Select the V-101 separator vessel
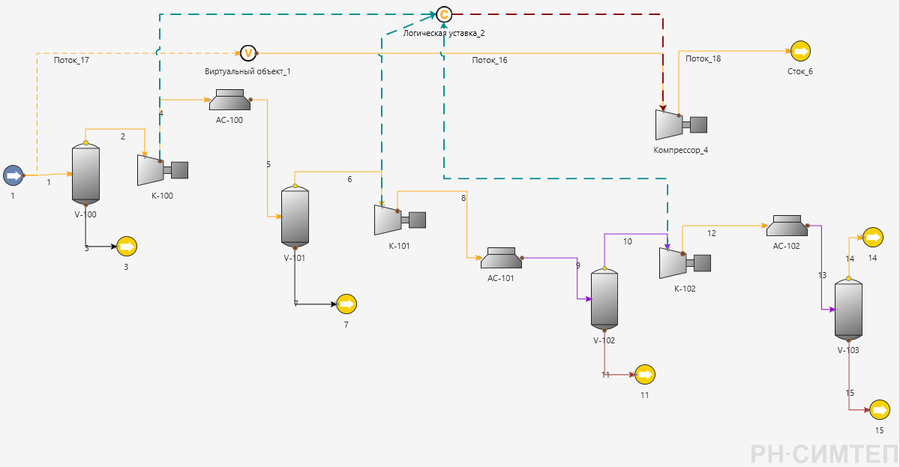Image resolution: width=900 pixels, height=467 pixels. (x=295, y=216)
